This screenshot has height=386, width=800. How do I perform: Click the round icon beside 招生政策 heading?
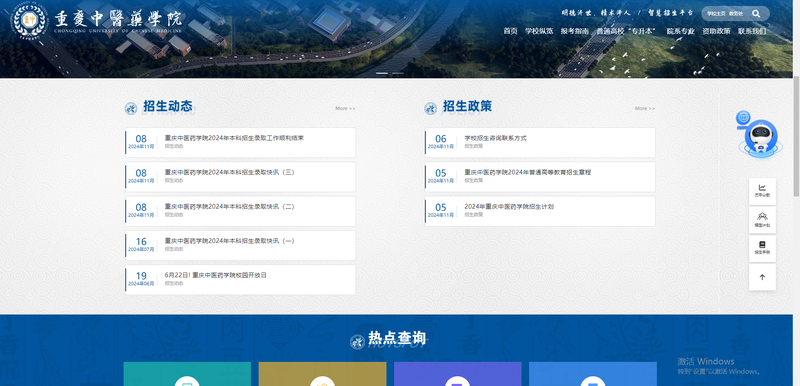click(431, 108)
